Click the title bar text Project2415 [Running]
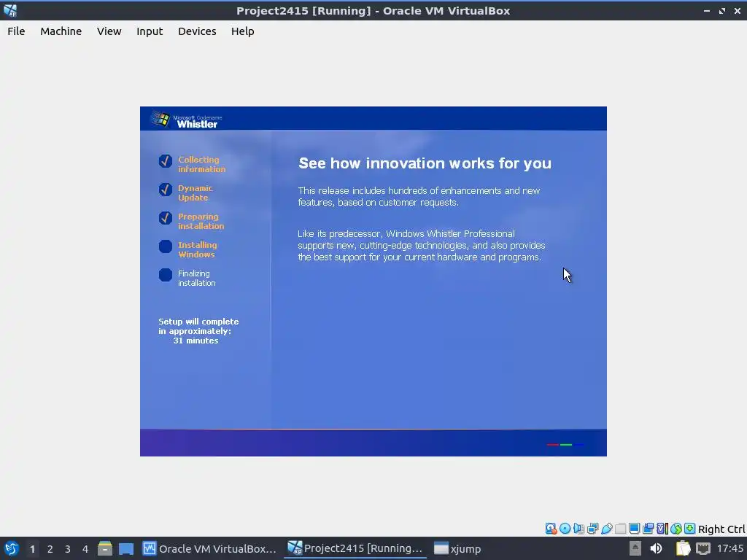The width and height of the screenshot is (747, 560). [303, 11]
